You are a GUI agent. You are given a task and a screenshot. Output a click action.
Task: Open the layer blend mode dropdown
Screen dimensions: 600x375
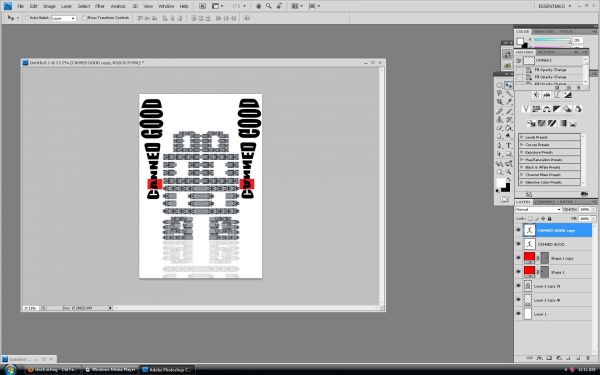click(x=538, y=209)
